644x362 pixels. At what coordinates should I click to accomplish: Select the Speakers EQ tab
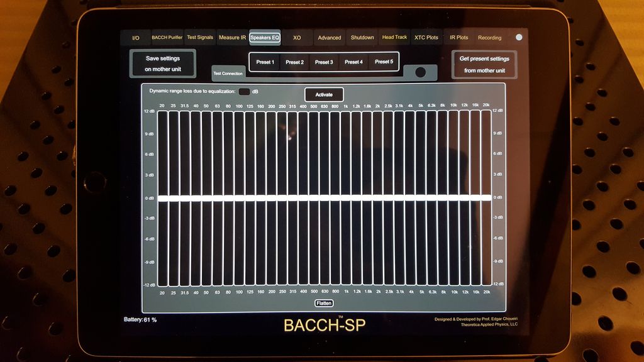(x=265, y=37)
